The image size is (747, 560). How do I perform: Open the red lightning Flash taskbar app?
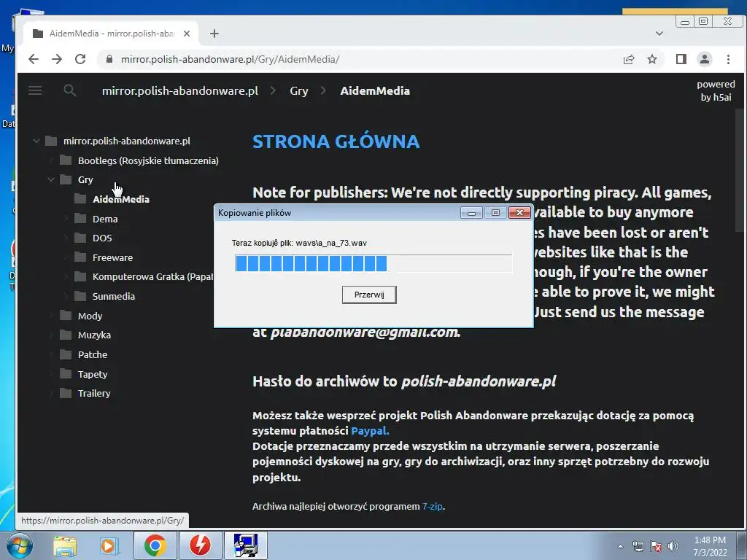pos(200,545)
